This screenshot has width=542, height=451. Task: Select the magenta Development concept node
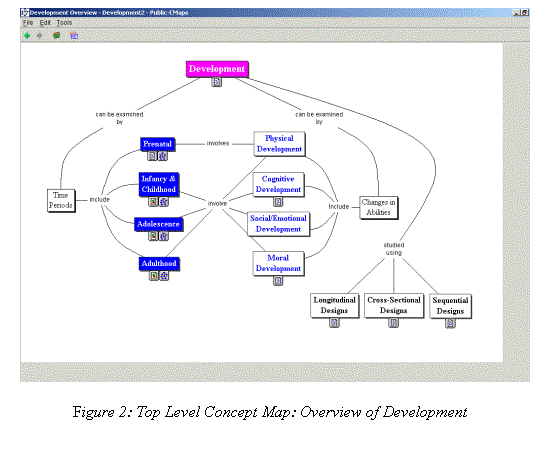[x=217, y=69]
